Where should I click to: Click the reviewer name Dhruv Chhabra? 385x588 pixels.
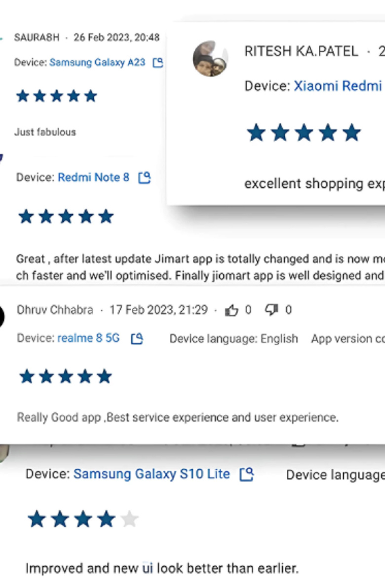55,310
